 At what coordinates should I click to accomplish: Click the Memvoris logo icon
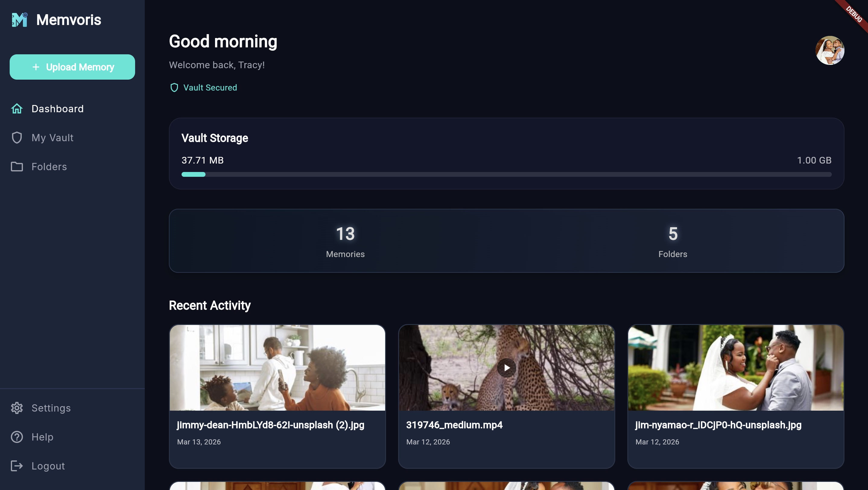[x=19, y=20]
